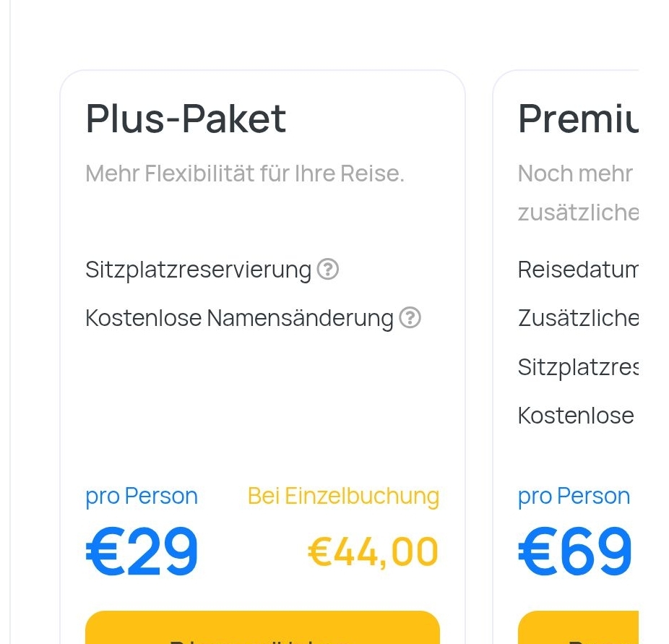Click help icon next to Sitzplatzreservierung
The height and width of the screenshot is (644, 669).
tap(328, 270)
